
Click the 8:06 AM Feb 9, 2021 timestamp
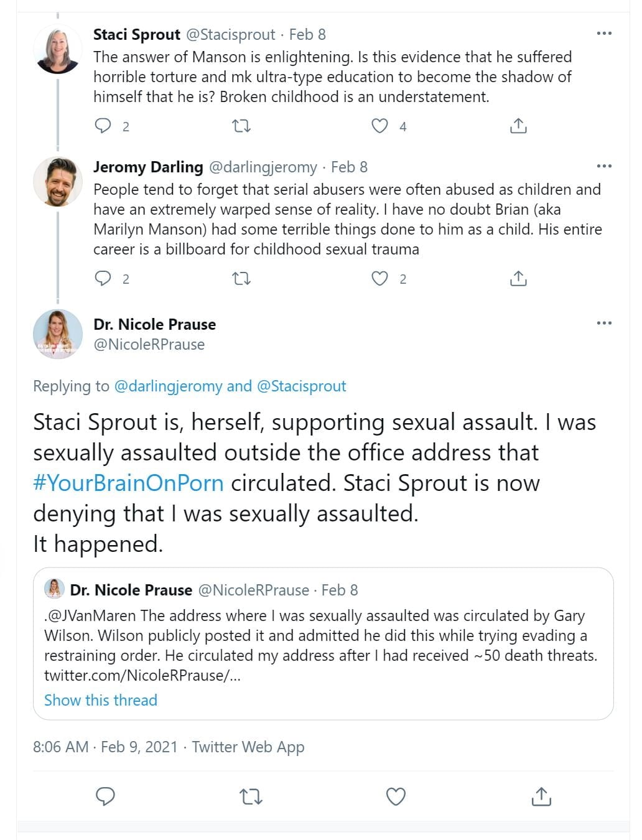[105, 747]
